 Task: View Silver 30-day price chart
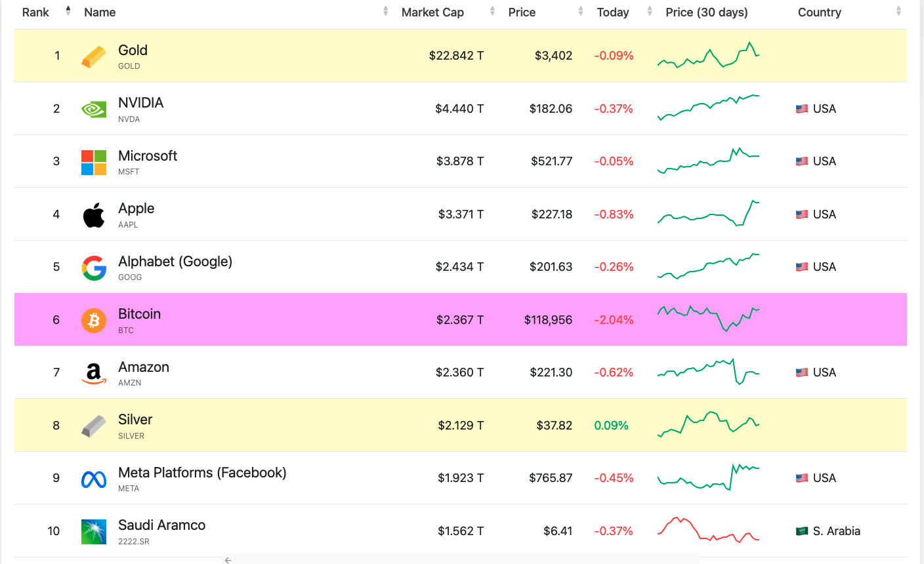(709, 425)
